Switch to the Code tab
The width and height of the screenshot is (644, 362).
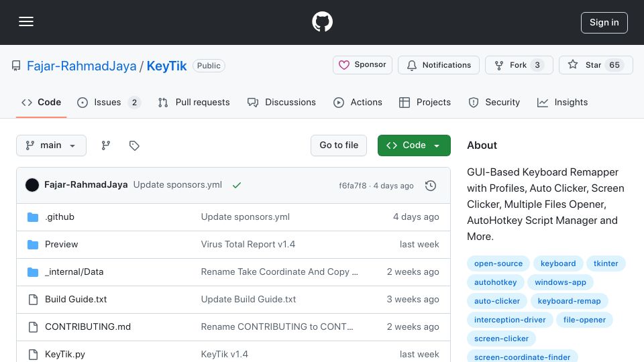click(41, 102)
